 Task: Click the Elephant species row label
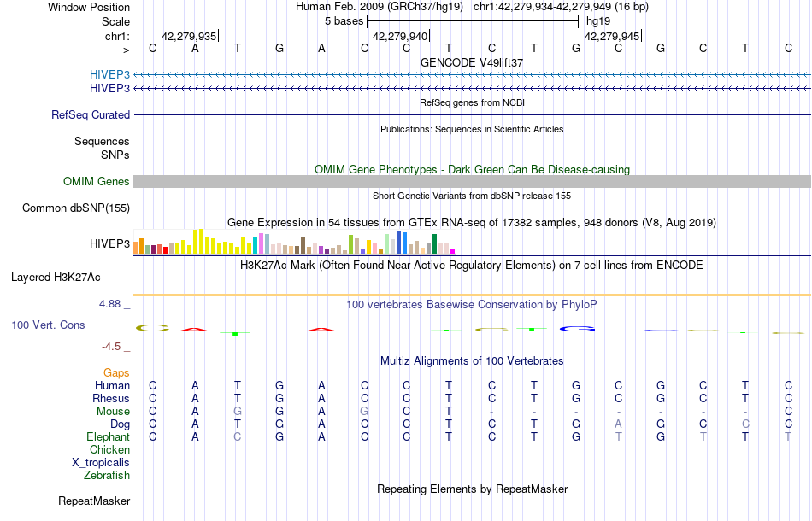coord(108,437)
